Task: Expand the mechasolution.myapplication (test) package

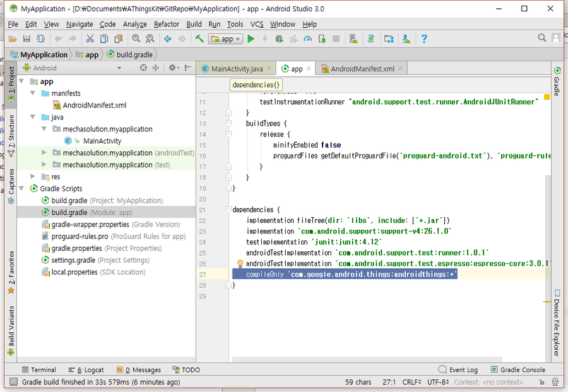Action: (x=44, y=165)
